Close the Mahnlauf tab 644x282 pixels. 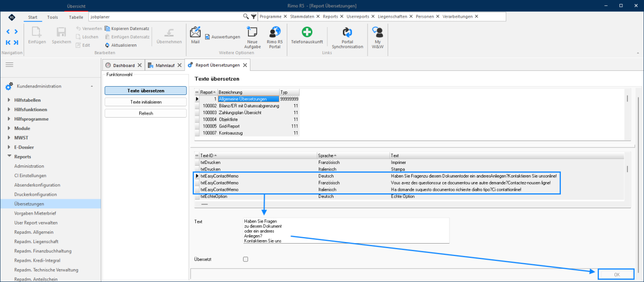coord(179,65)
